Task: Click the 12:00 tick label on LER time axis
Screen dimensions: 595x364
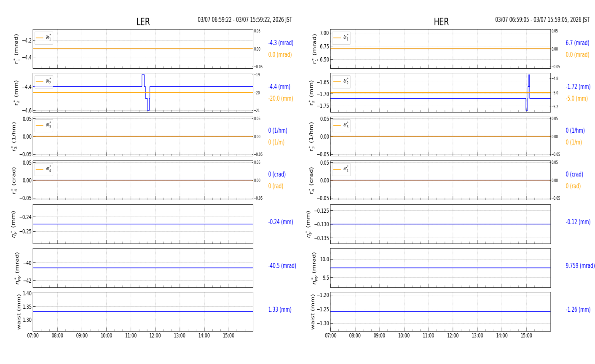Action: tap(155, 336)
